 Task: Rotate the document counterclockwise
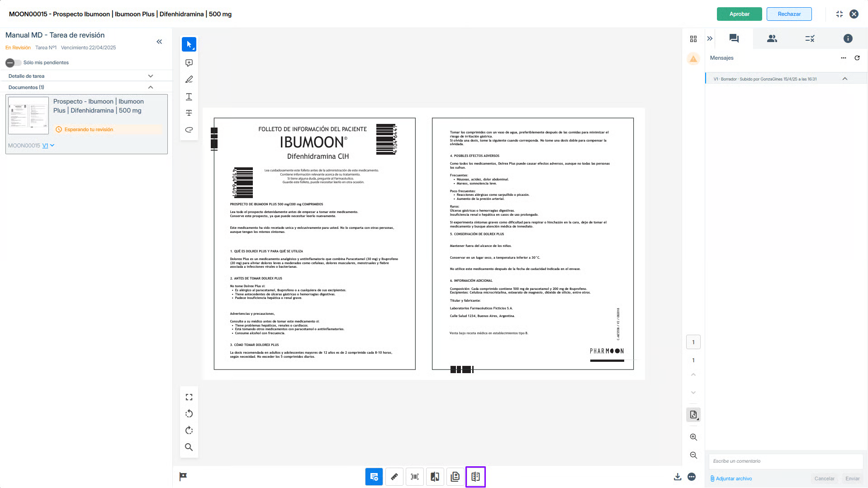pyautogui.click(x=189, y=414)
